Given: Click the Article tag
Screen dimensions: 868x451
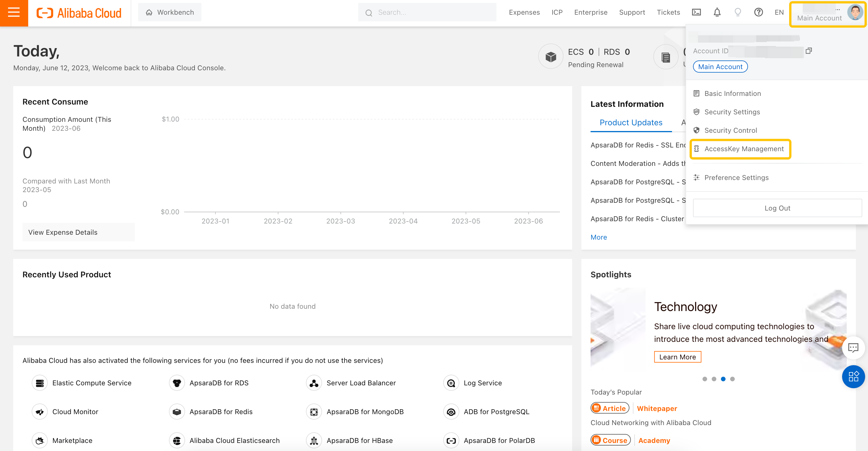Looking at the screenshot, I should point(610,408).
